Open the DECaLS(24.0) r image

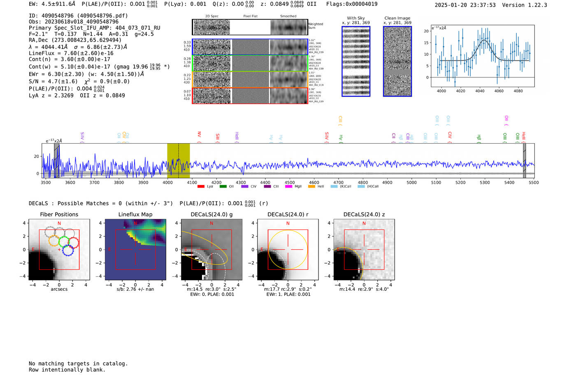(x=288, y=250)
